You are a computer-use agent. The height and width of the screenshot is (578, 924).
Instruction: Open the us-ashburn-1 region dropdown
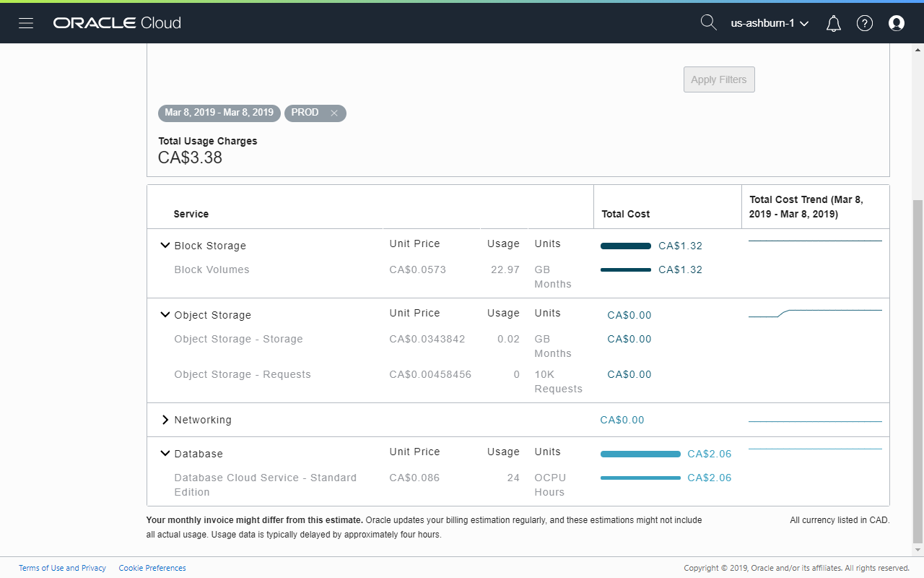pos(770,24)
